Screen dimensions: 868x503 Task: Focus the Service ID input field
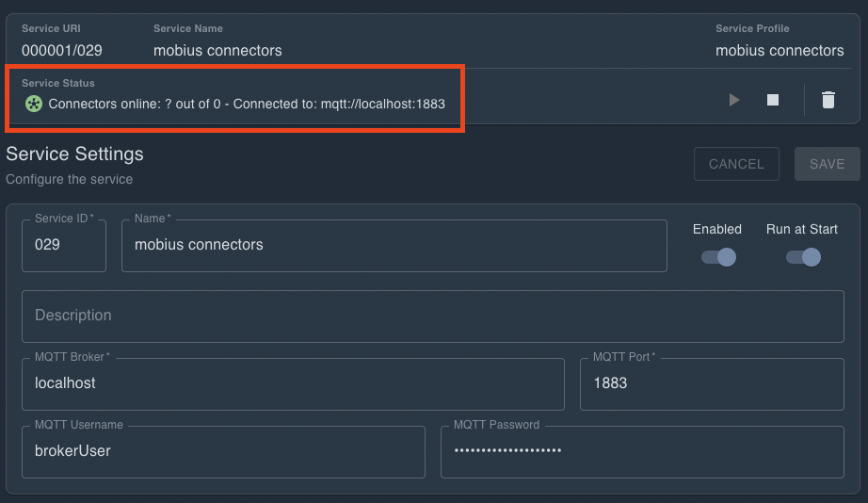coord(63,245)
